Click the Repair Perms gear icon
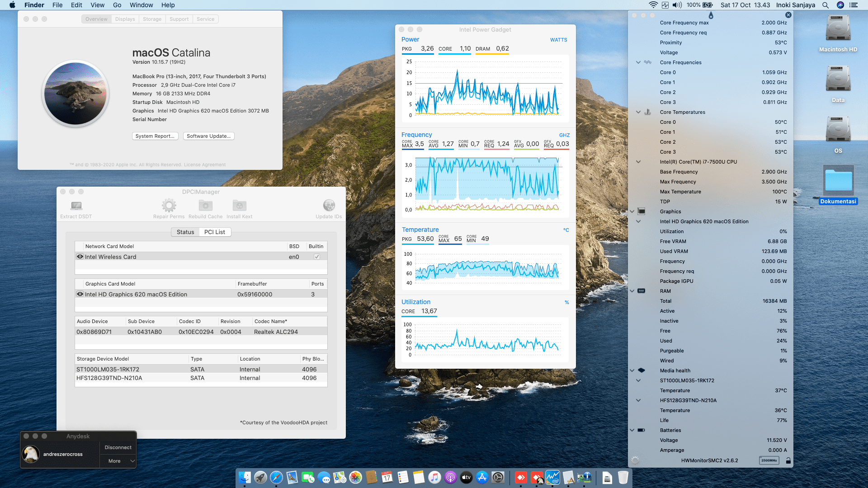 click(169, 206)
